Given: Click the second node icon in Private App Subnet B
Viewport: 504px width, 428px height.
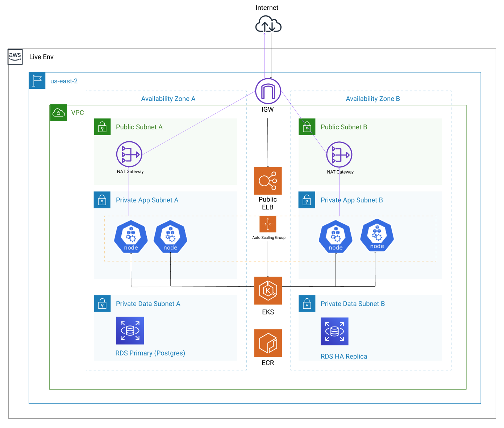Looking at the screenshot, I should (377, 235).
